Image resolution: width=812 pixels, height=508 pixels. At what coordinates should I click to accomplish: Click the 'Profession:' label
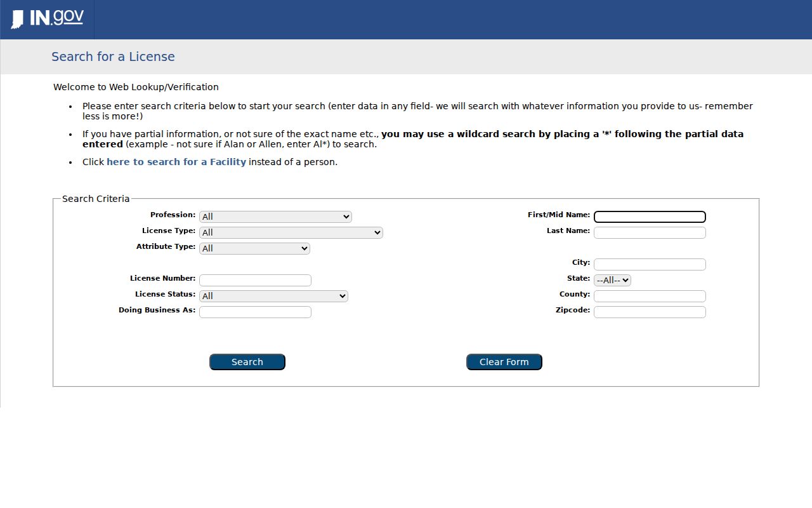coord(173,215)
